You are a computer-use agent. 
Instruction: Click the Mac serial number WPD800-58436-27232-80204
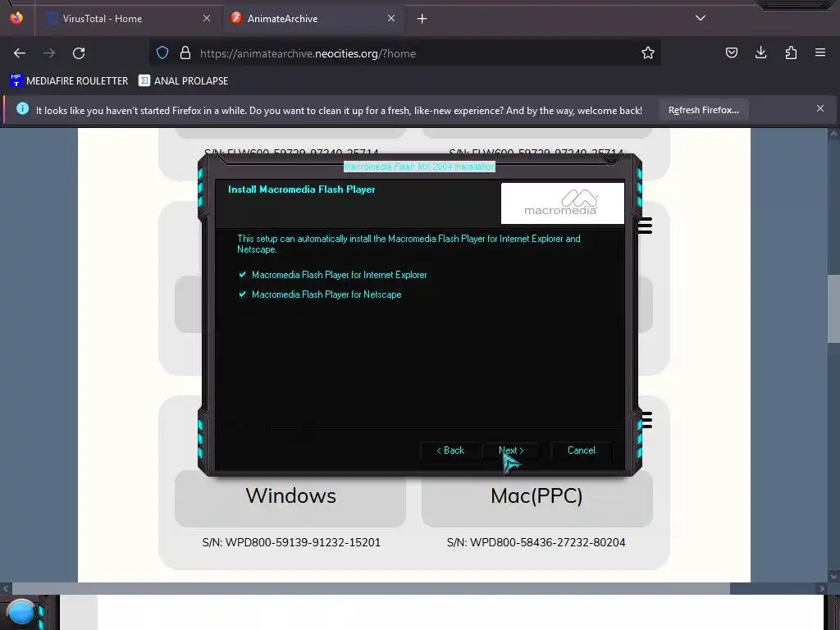point(536,543)
